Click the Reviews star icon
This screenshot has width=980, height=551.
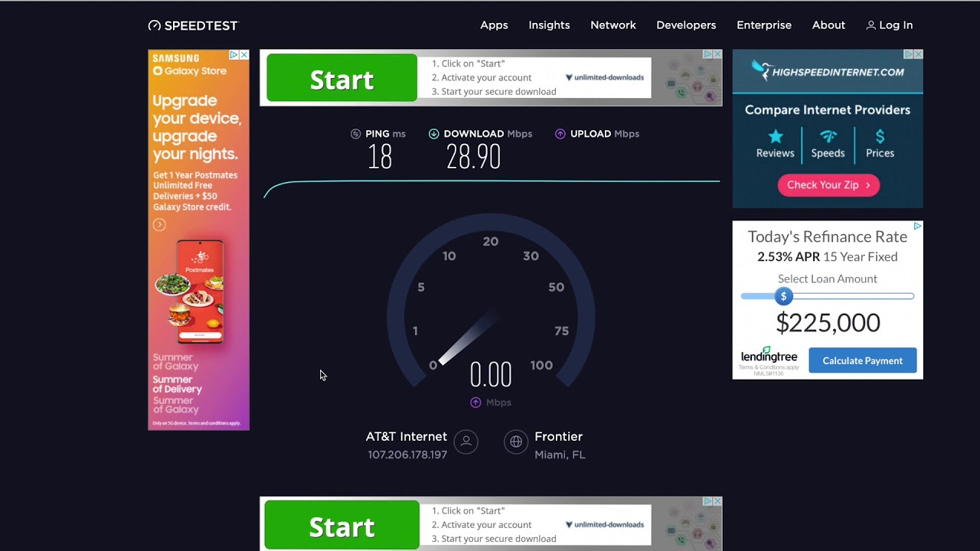coord(776,136)
